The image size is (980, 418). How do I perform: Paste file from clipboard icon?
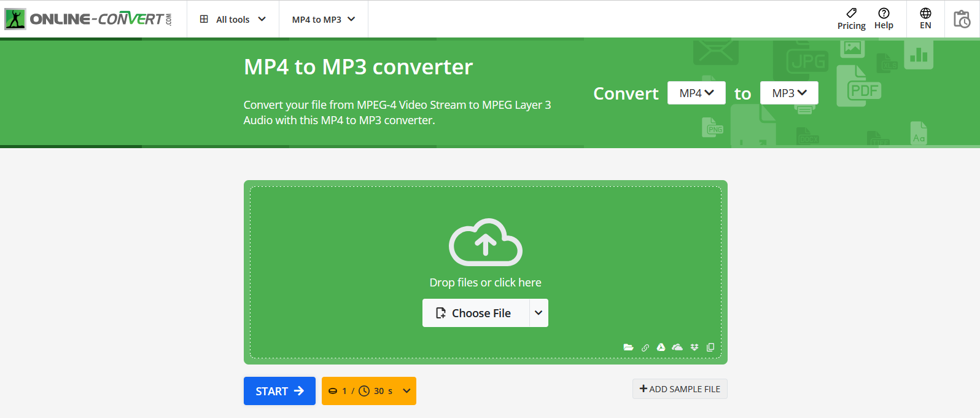(x=710, y=347)
